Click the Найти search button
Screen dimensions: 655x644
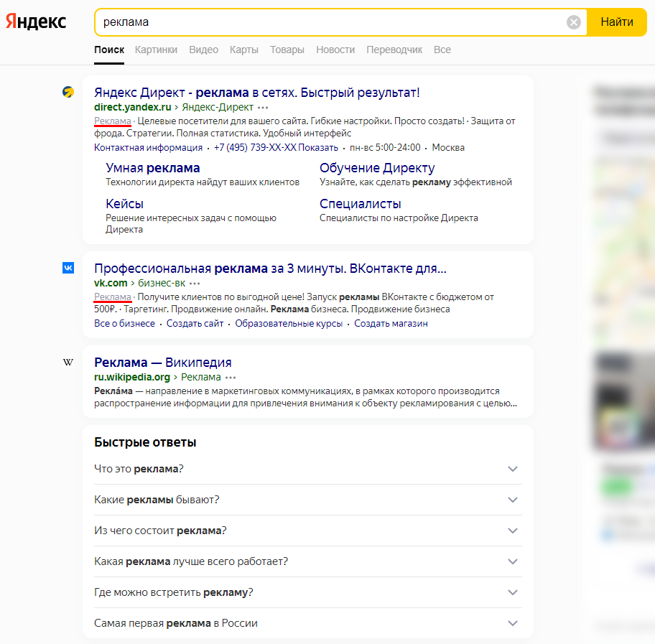point(616,22)
